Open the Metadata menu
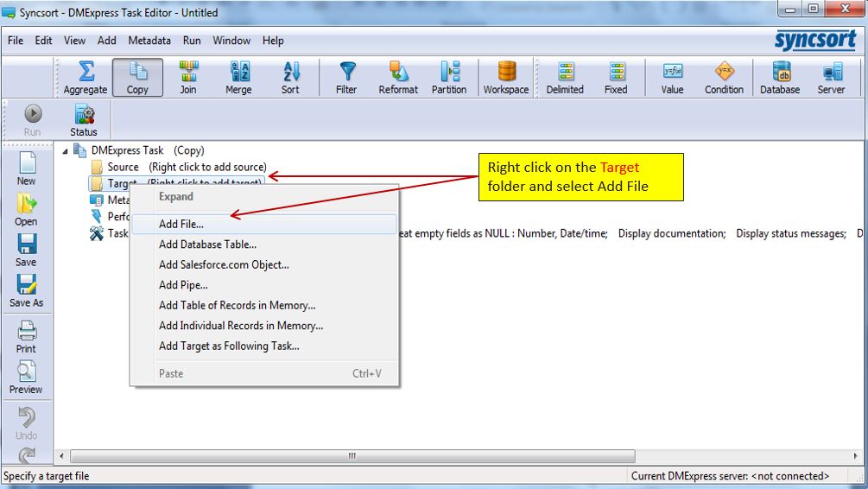The image size is (868, 489). [x=149, y=41]
